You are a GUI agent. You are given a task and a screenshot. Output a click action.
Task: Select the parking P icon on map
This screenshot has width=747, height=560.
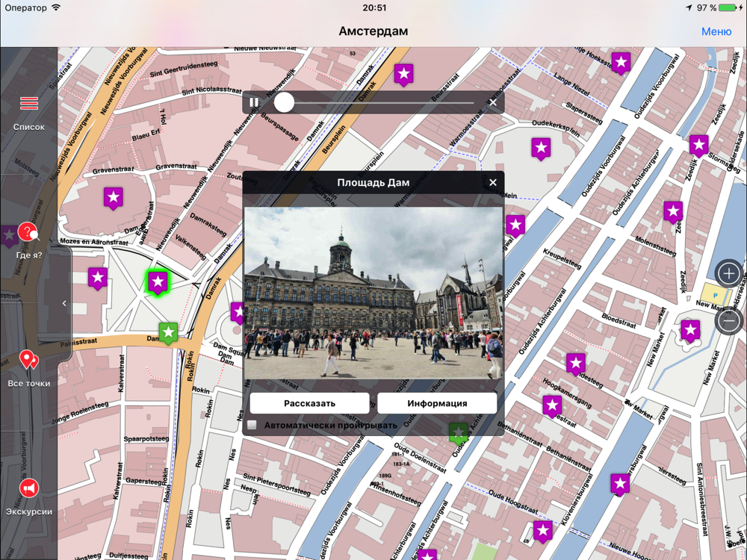point(715,295)
